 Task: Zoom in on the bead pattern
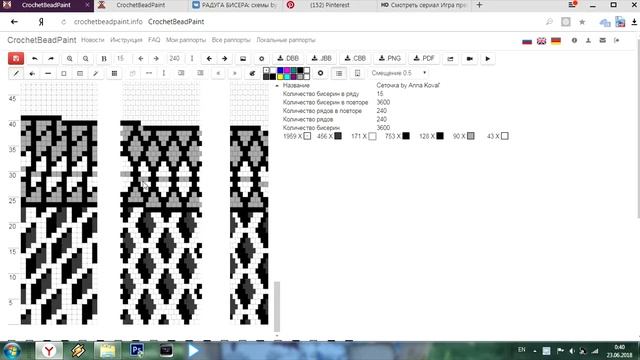69,58
